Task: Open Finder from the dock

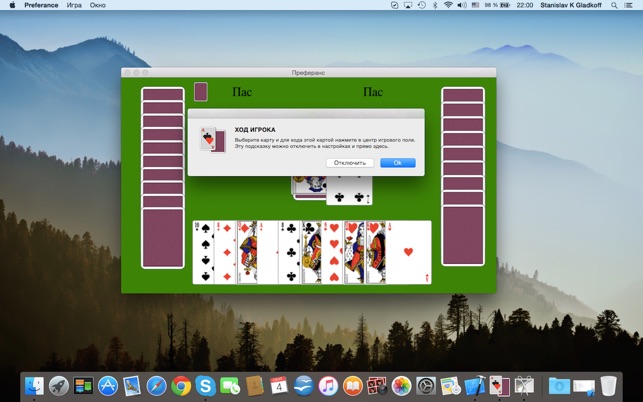Action: tap(36, 385)
